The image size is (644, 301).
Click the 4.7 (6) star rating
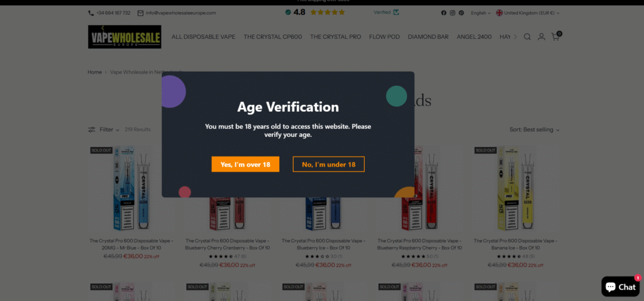tap(228, 256)
